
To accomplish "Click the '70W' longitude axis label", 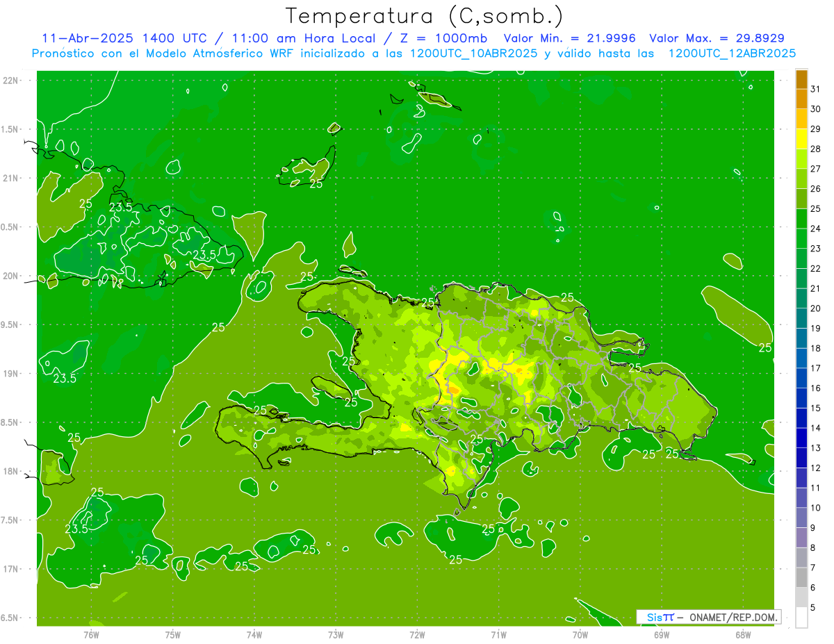I will [x=580, y=634].
